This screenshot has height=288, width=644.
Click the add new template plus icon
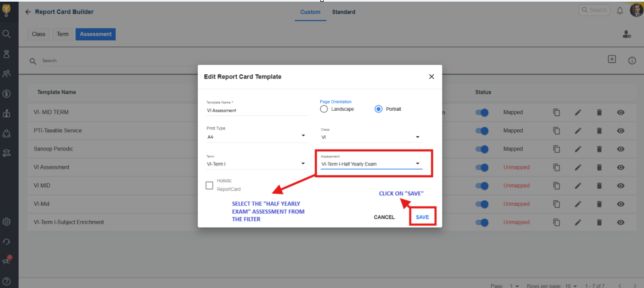pos(612,59)
